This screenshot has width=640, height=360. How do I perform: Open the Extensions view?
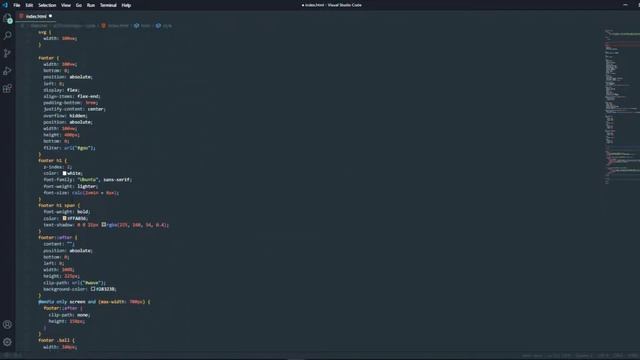coord(7,89)
